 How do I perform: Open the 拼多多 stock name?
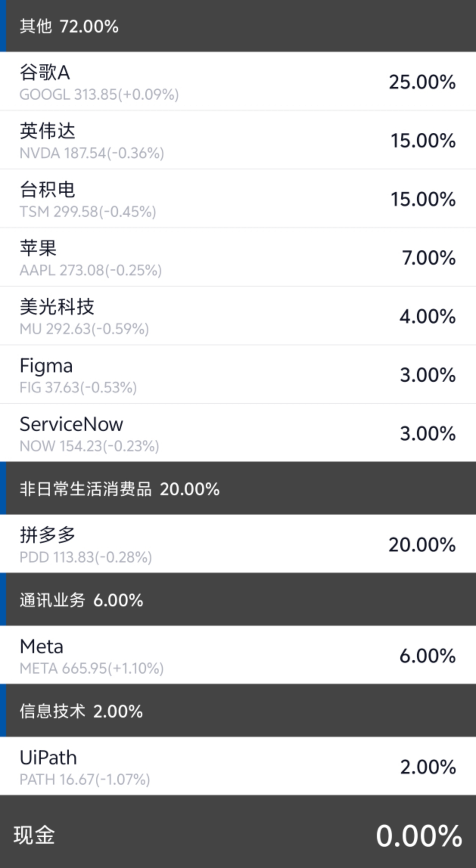[47, 535]
